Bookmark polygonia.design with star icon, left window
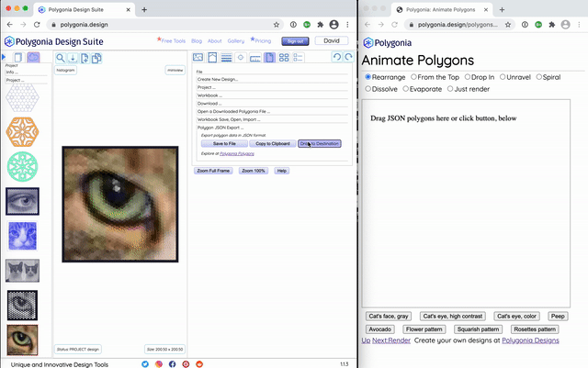Viewport: 588px width, 368px height. [x=277, y=25]
